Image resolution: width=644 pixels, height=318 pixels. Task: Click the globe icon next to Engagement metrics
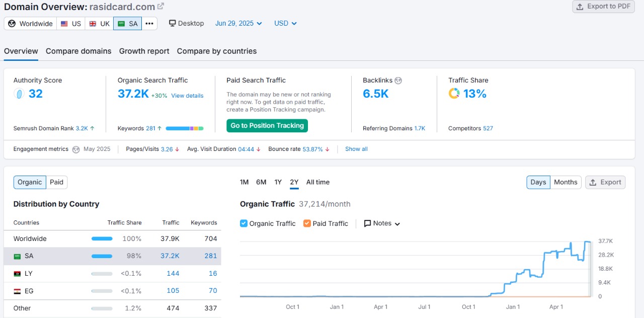(75, 149)
